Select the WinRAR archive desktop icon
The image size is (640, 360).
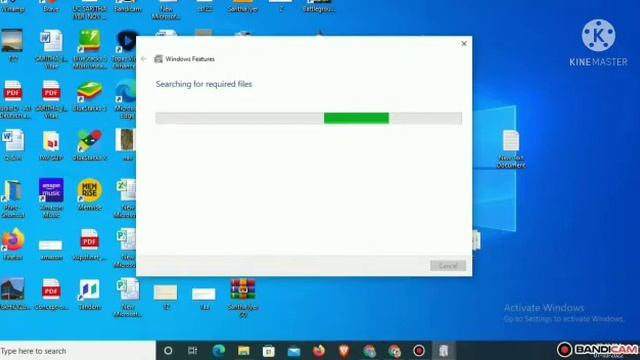(243, 298)
